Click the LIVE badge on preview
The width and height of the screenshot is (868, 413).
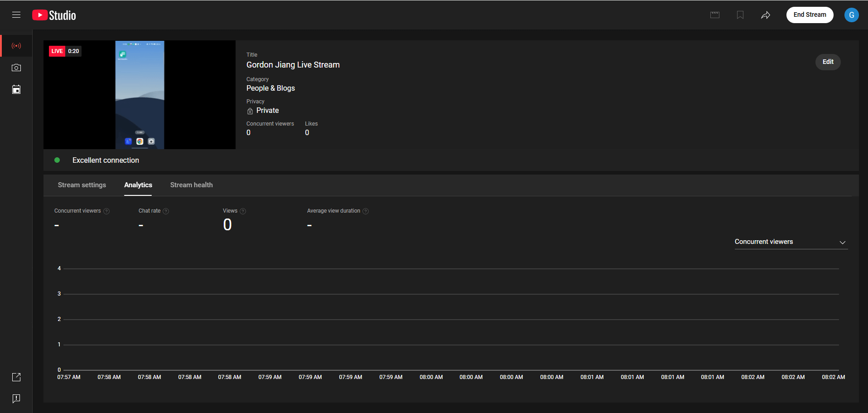point(57,51)
